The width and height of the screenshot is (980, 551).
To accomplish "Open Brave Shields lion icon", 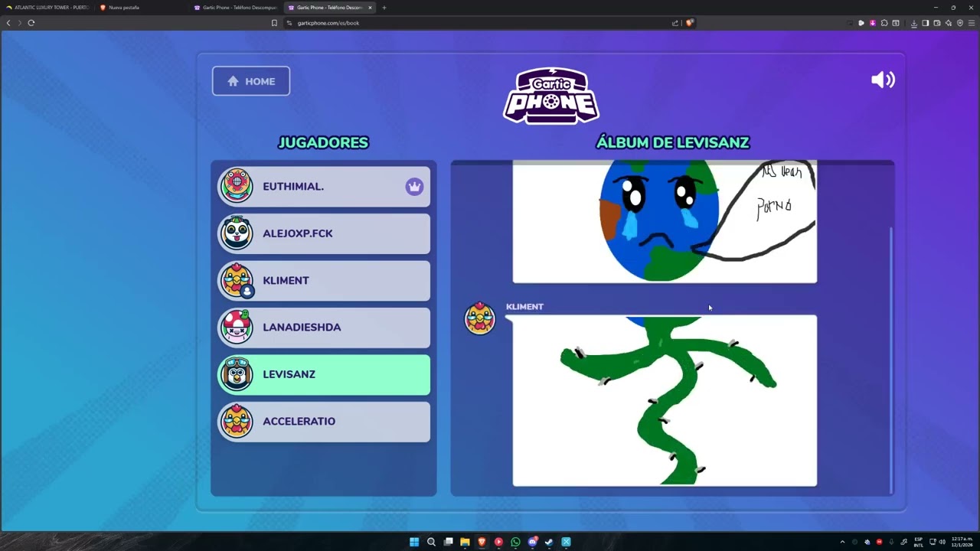I will [689, 23].
